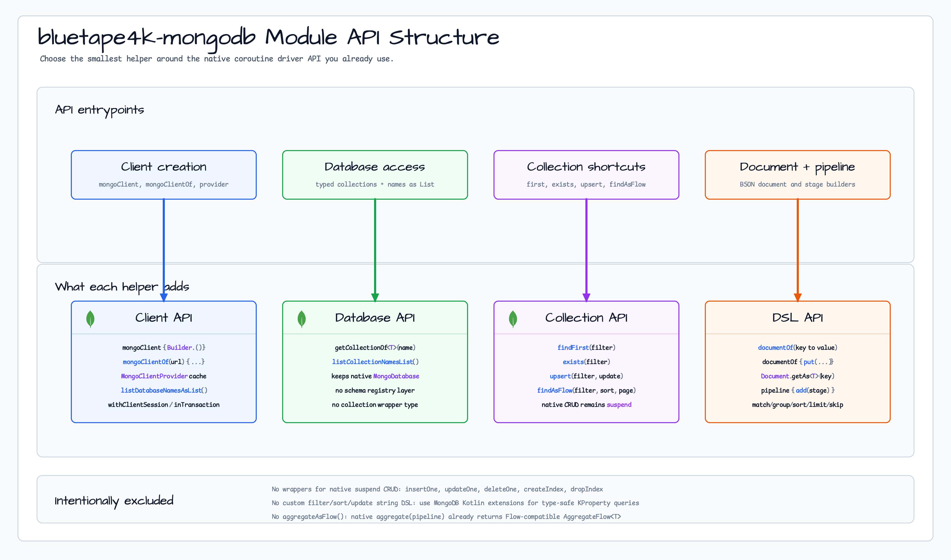Click 'no collection wrapper type' line
The height and width of the screenshot is (560, 951).
tap(375, 405)
